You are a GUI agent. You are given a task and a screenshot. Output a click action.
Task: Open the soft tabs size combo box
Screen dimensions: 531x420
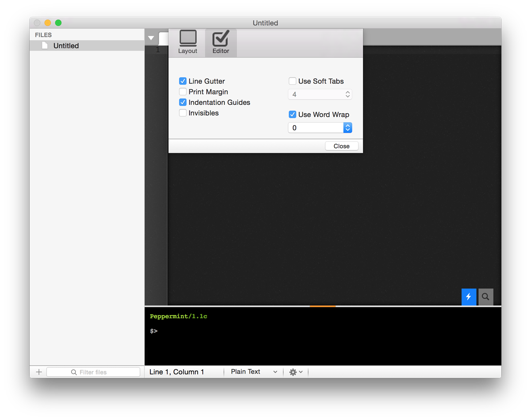pyautogui.click(x=320, y=94)
